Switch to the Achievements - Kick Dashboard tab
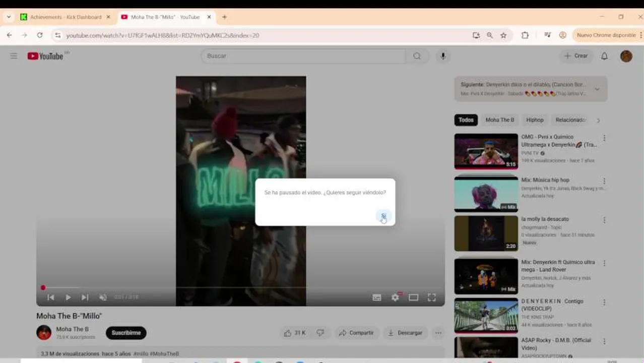Screen dimensions: 644x363 (x=66, y=17)
